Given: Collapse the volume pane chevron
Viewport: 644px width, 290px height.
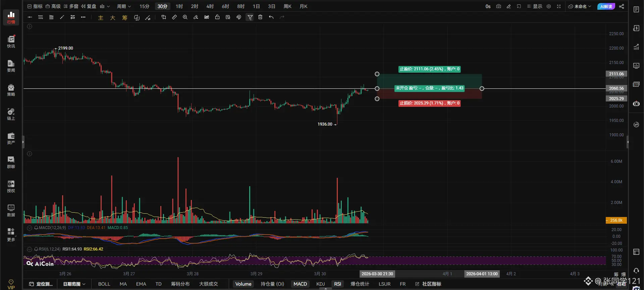Looking at the screenshot, I should (x=30, y=154).
